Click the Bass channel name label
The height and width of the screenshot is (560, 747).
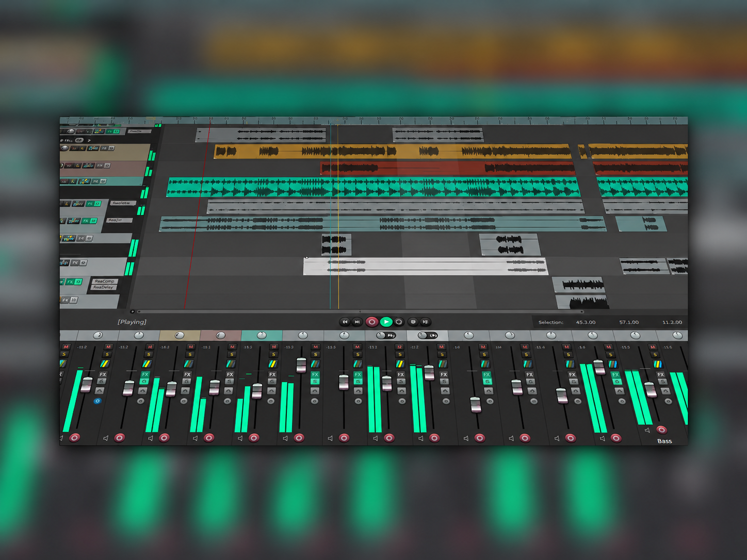664,441
